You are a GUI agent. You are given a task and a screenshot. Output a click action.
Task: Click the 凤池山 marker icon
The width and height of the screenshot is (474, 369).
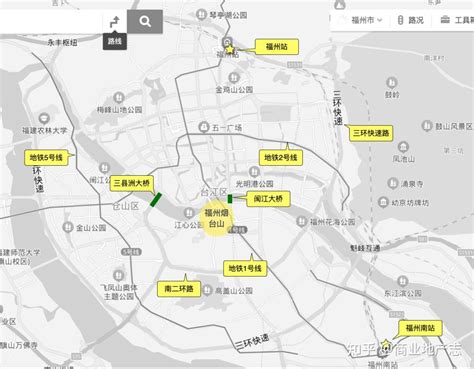pyautogui.click(x=403, y=146)
